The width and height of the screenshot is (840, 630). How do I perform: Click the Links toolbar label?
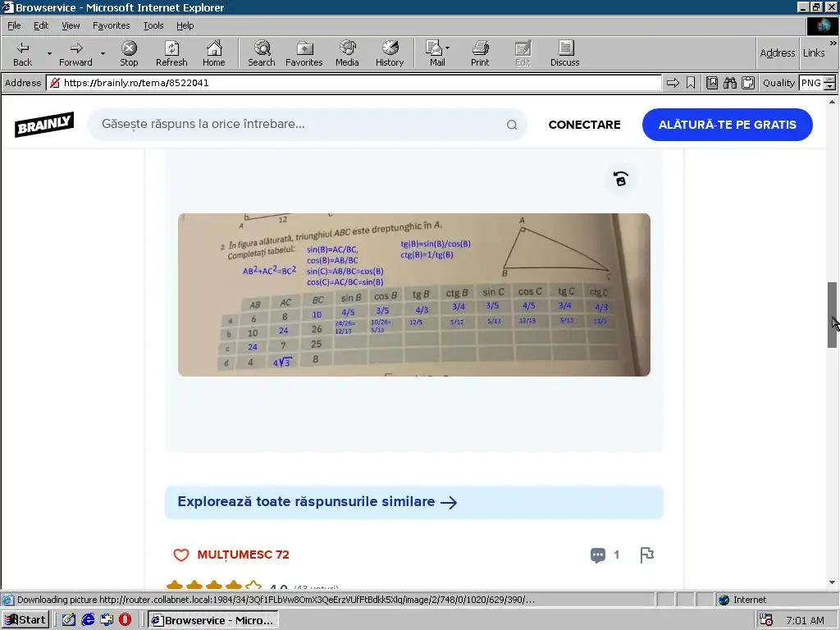pyautogui.click(x=813, y=52)
